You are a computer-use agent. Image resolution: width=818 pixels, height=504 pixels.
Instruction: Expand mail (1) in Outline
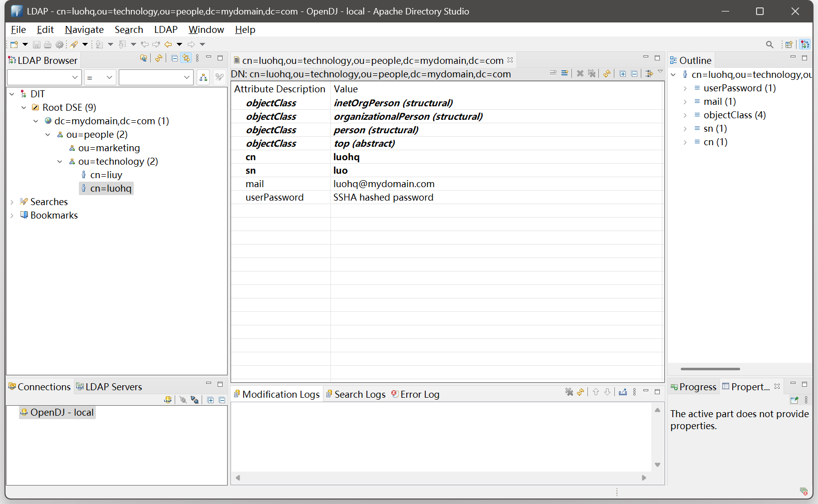[685, 102]
